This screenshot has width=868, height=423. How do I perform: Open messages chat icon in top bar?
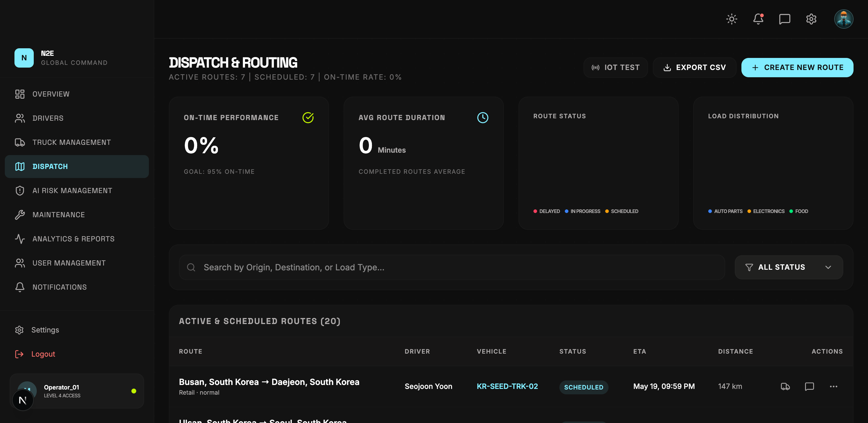[785, 19]
